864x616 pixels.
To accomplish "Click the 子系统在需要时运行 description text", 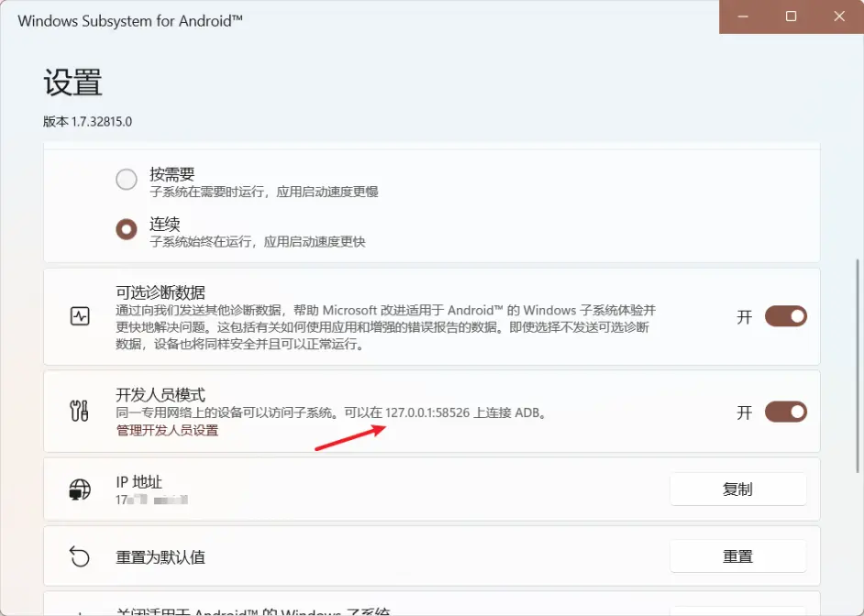I will click(x=264, y=192).
